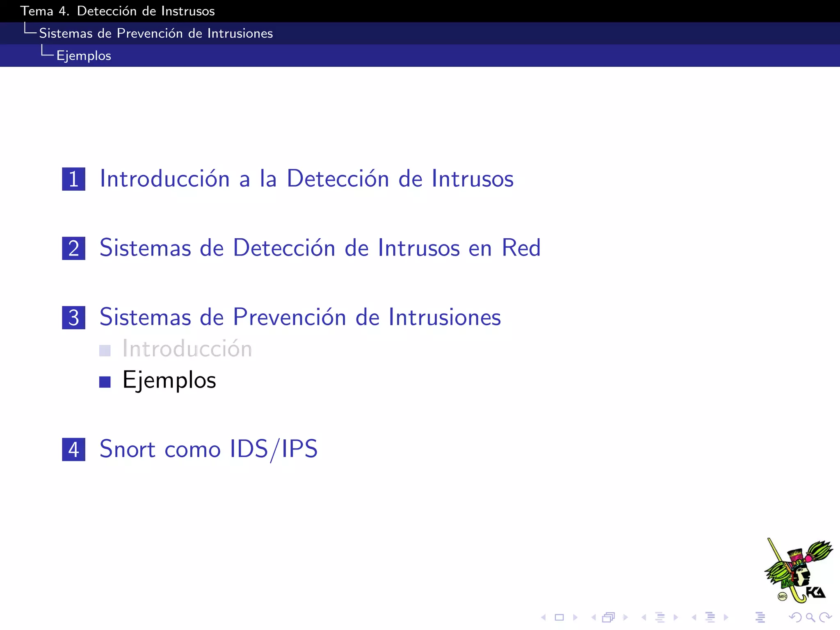
Task: Click the university mascot logo
Action: click(x=798, y=571)
